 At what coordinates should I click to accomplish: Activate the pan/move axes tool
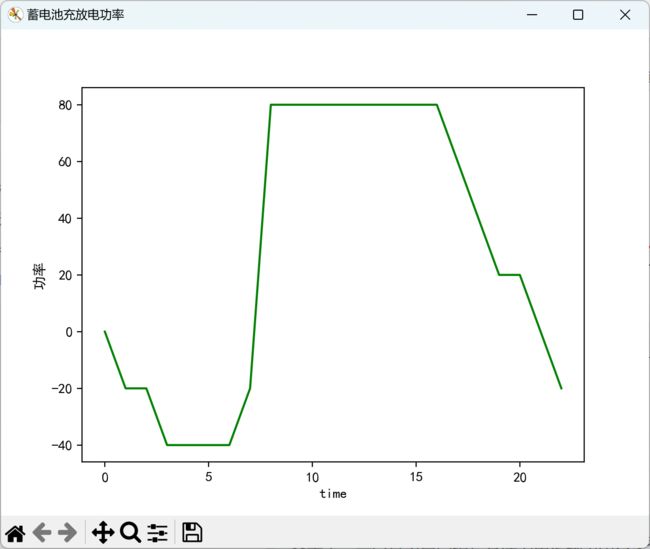103,533
